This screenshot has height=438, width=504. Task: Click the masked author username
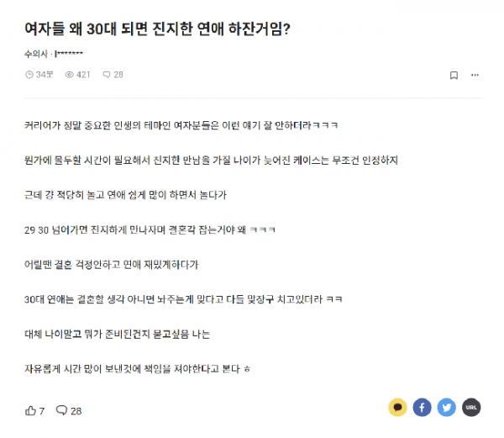(69, 53)
